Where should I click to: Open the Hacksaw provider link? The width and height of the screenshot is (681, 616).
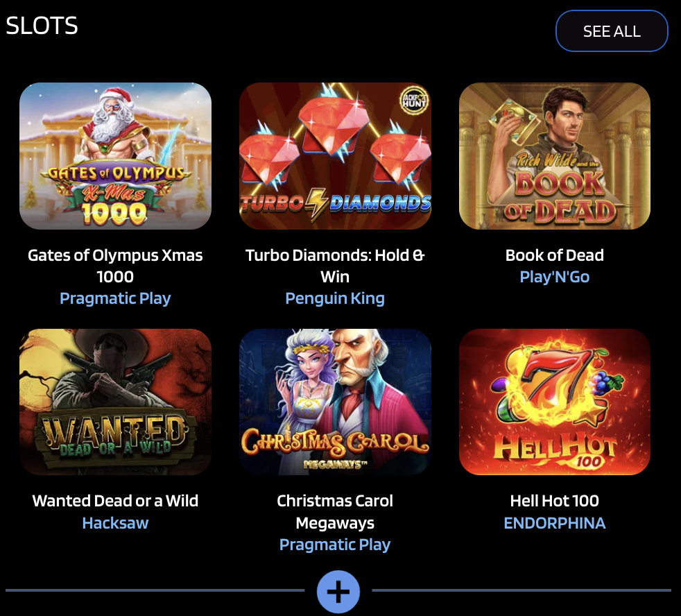pyautogui.click(x=115, y=523)
